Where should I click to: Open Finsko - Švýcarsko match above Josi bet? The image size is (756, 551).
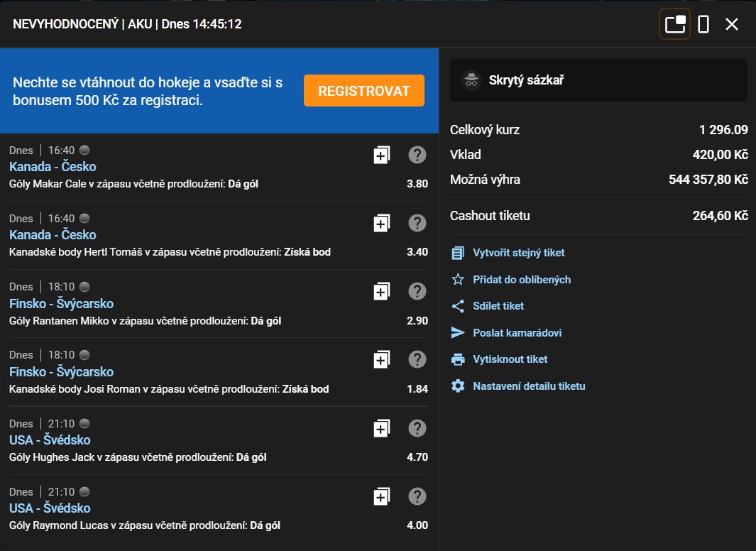pyautogui.click(x=61, y=371)
